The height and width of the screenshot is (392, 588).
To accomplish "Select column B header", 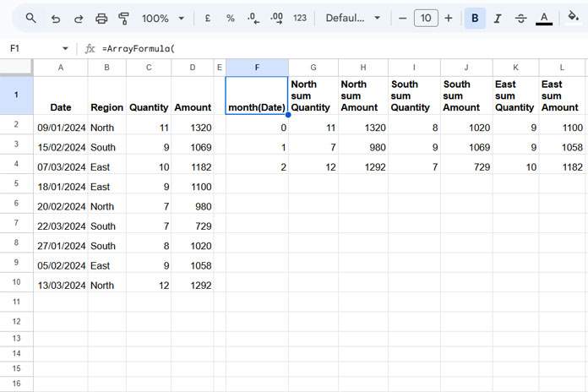I will point(107,68).
